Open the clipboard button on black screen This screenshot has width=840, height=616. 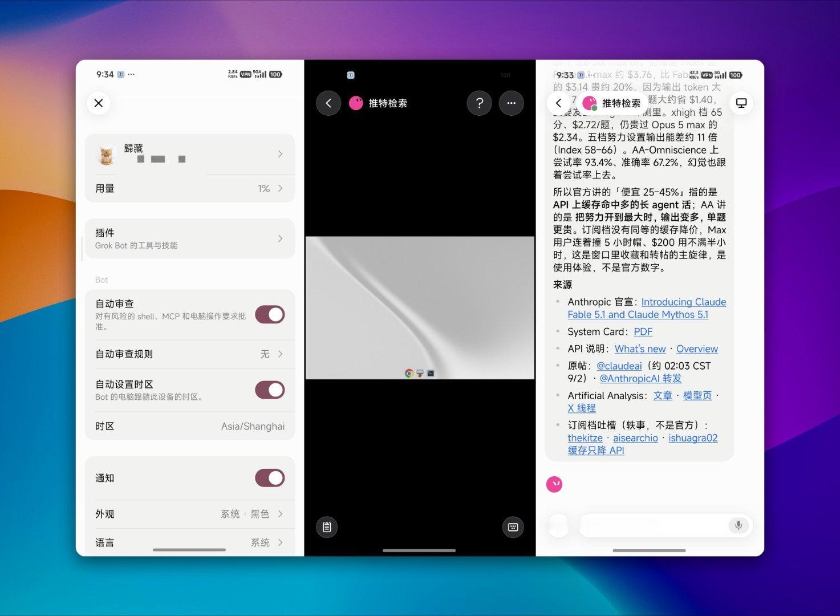point(327,527)
